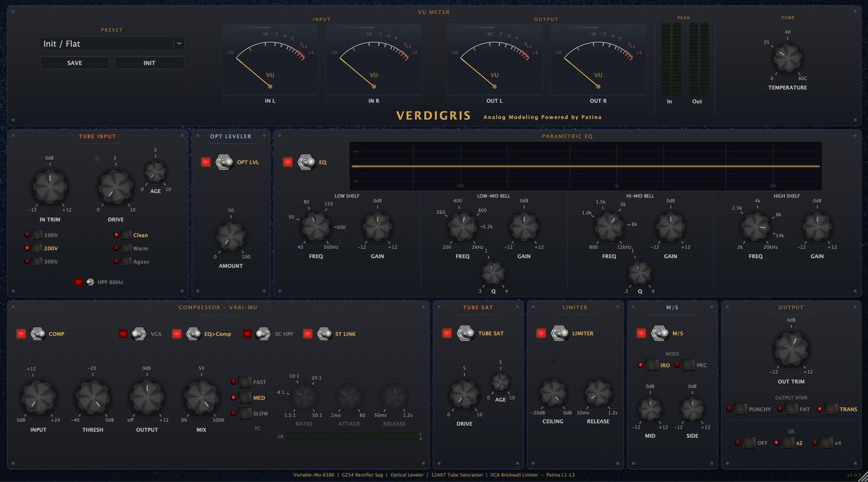
Task: Select the 300V tube voltage button
Action: [x=37, y=262]
